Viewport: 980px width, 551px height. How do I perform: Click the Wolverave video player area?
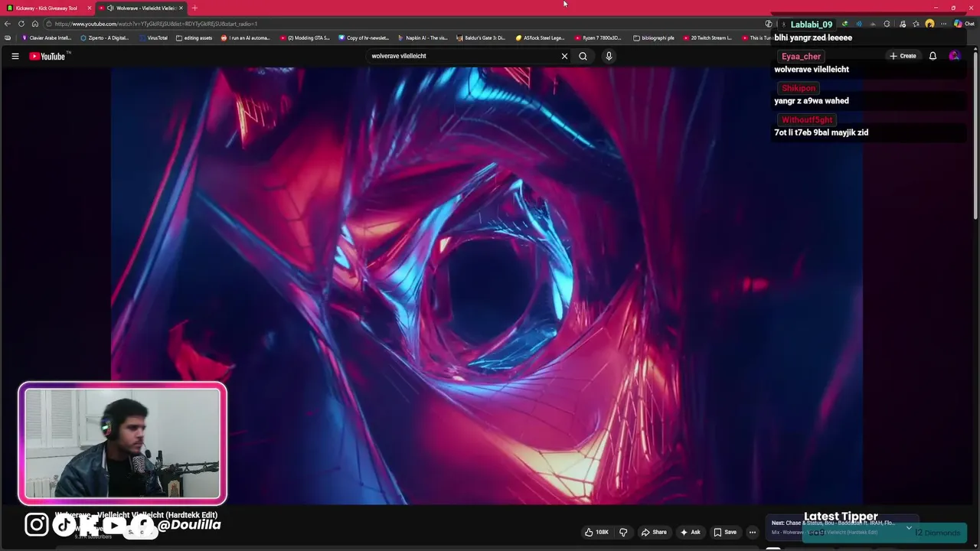click(487, 285)
